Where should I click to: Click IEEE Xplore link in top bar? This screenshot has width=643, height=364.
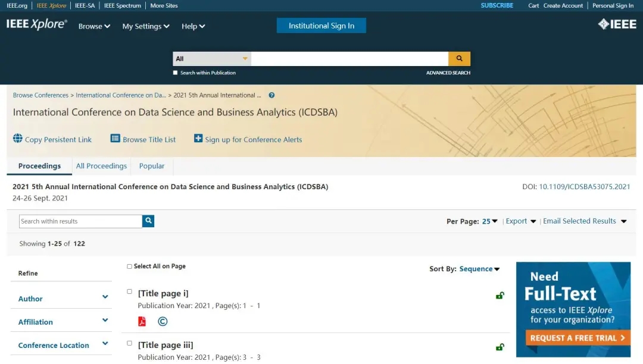tap(51, 5)
